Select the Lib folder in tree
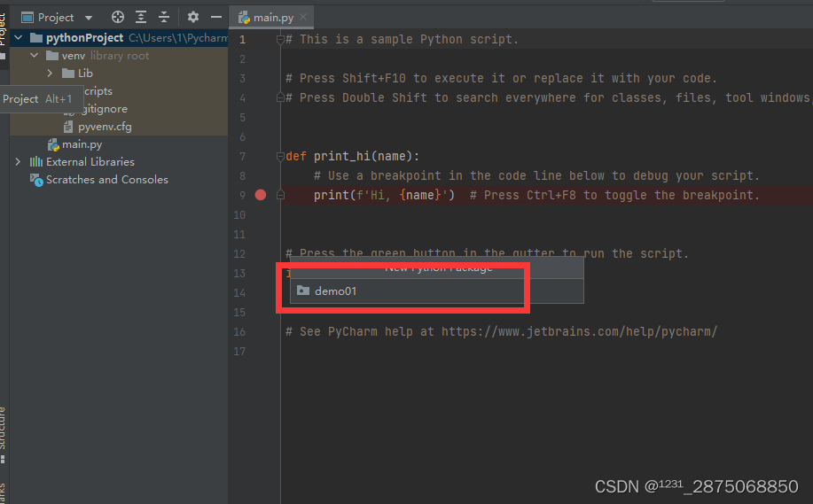 point(85,73)
